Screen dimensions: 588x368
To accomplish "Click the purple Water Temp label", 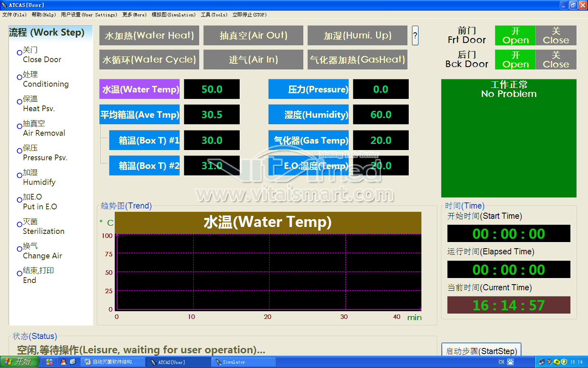I will pos(140,89).
